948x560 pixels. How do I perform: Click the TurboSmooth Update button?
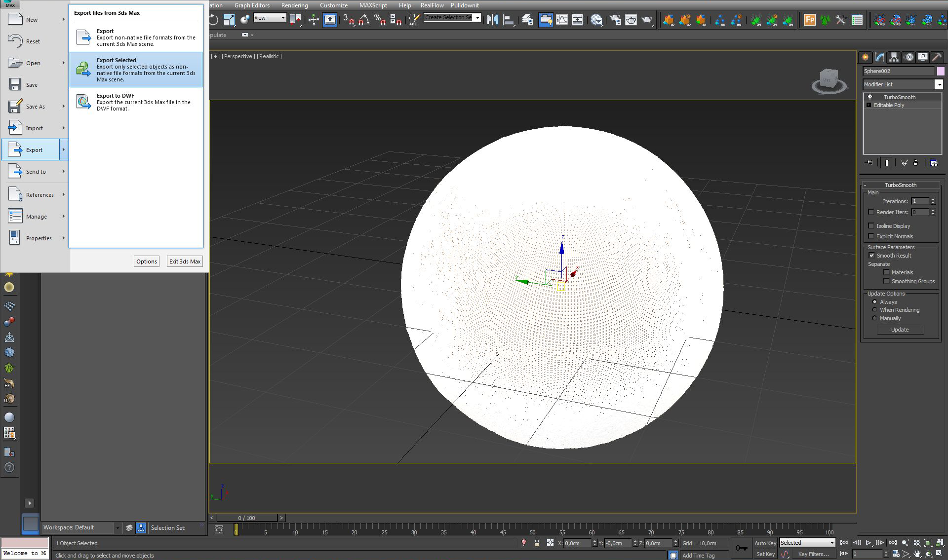point(900,330)
